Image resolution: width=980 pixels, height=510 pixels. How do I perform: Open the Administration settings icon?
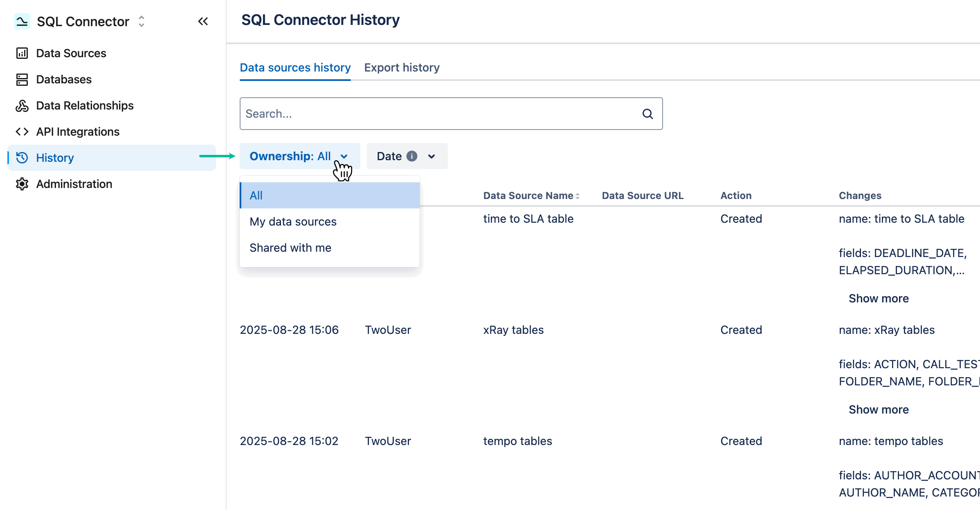(22, 184)
